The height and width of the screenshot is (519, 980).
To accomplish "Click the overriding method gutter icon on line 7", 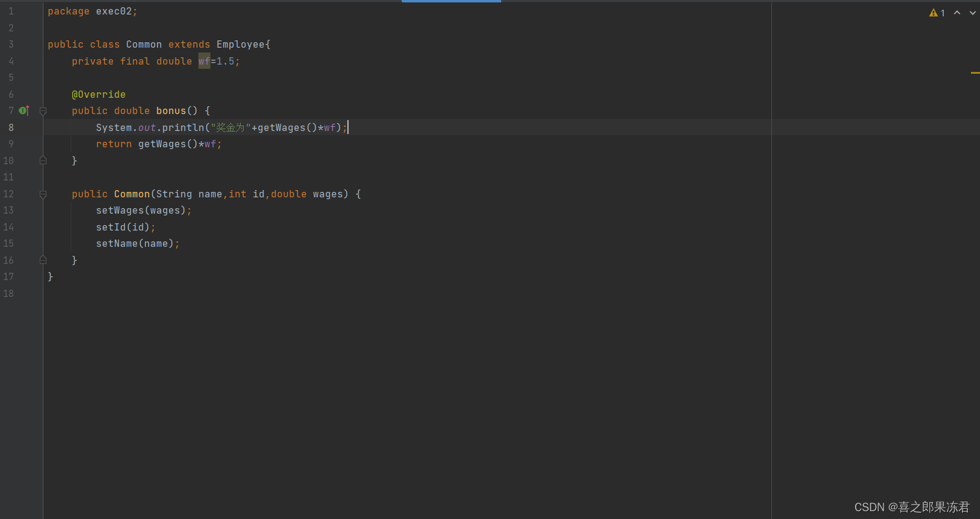I will tap(24, 110).
